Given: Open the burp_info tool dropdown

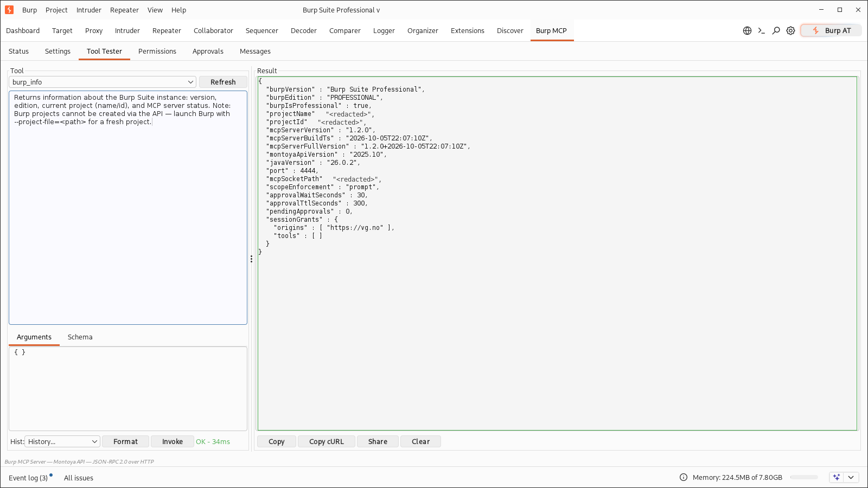Looking at the screenshot, I should click(x=102, y=82).
